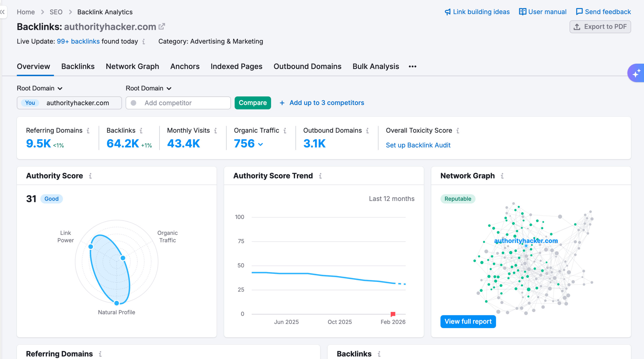The image size is (644, 359).
Task: Switch to the Backlinks tab
Action: click(78, 66)
